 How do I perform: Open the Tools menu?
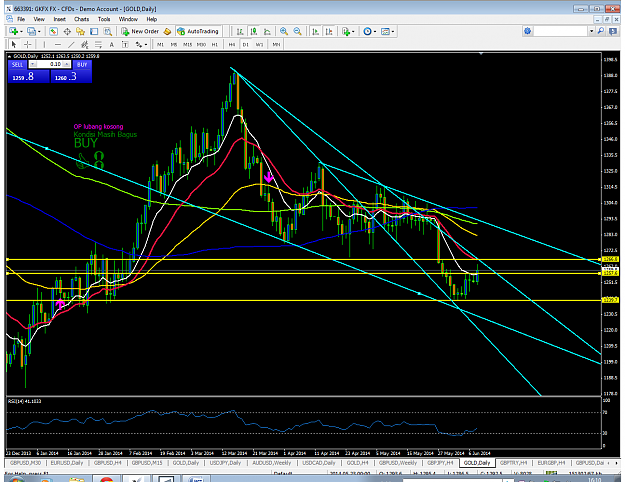(x=104, y=19)
